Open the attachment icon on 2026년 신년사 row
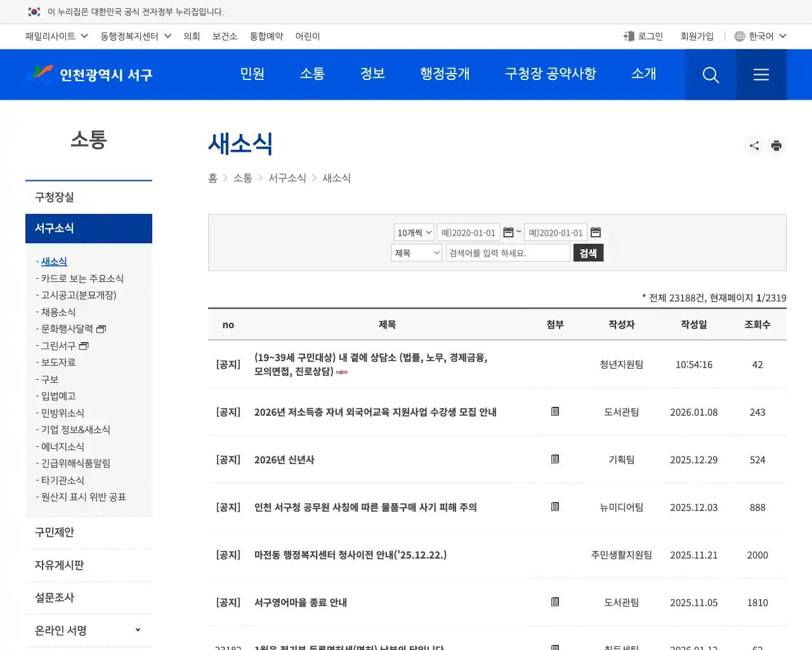 [554, 460]
